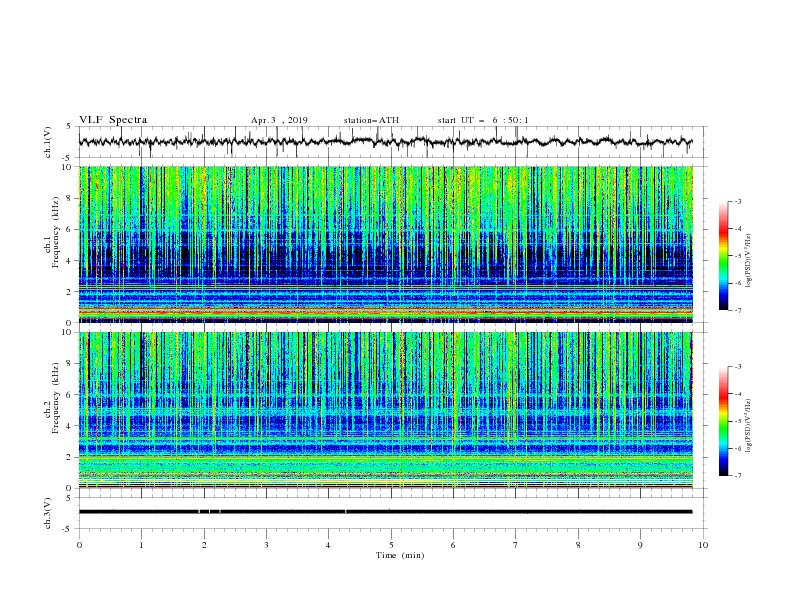
Task: Click time axis tick label "5" above Time (min)
Action: coord(391,545)
